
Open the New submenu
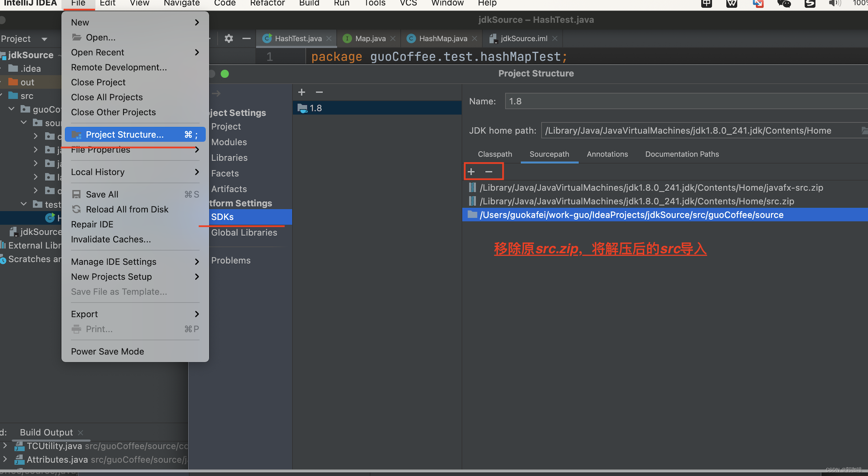coord(135,22)
